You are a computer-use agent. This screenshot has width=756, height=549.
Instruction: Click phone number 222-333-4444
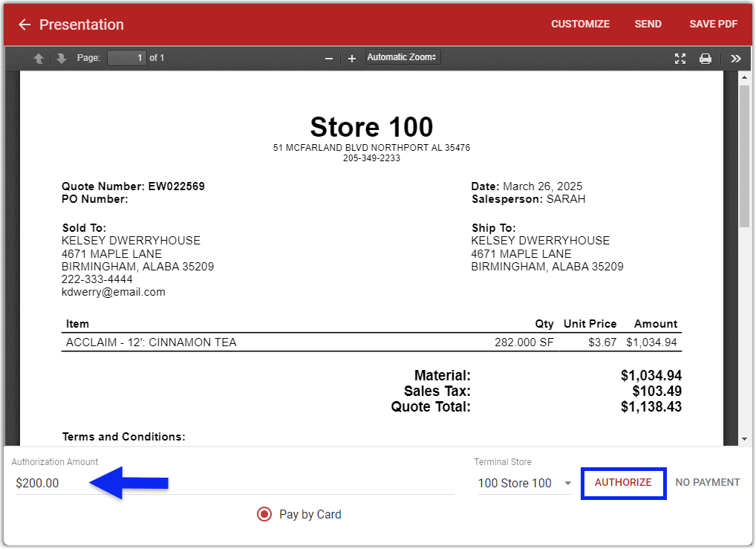point(97,279)
